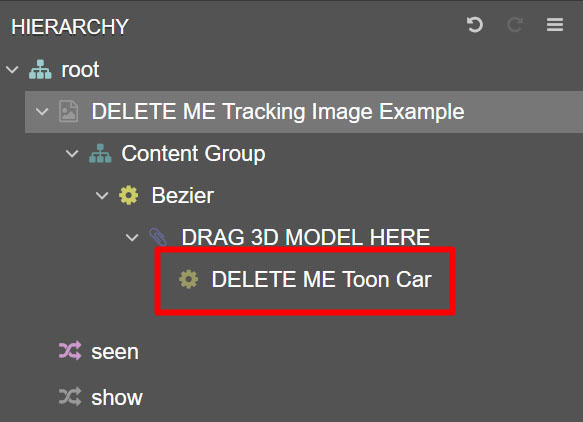The image size is (583, 422).
Task: Open the Hierarchy hamburger menu
Action: tap(555, 25)
